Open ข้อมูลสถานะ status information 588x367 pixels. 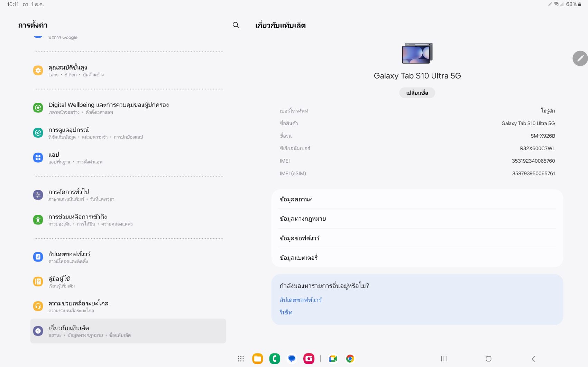click(417, 199)
